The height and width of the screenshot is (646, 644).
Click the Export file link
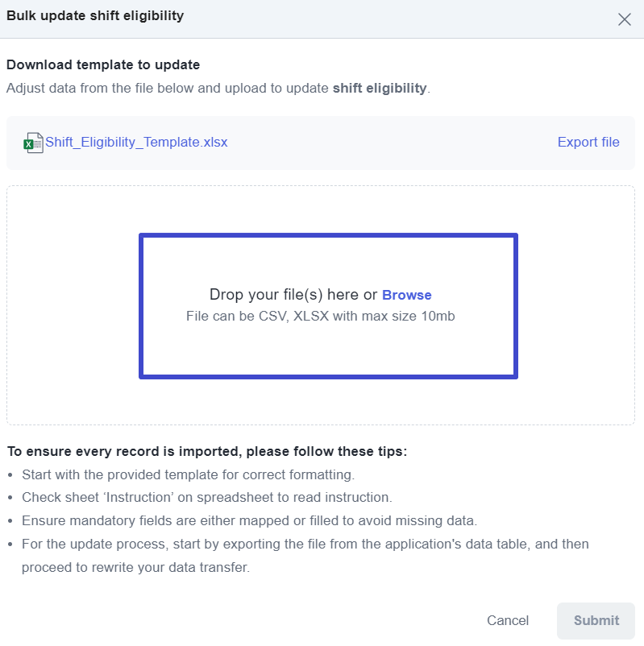[x=588, y=142]
